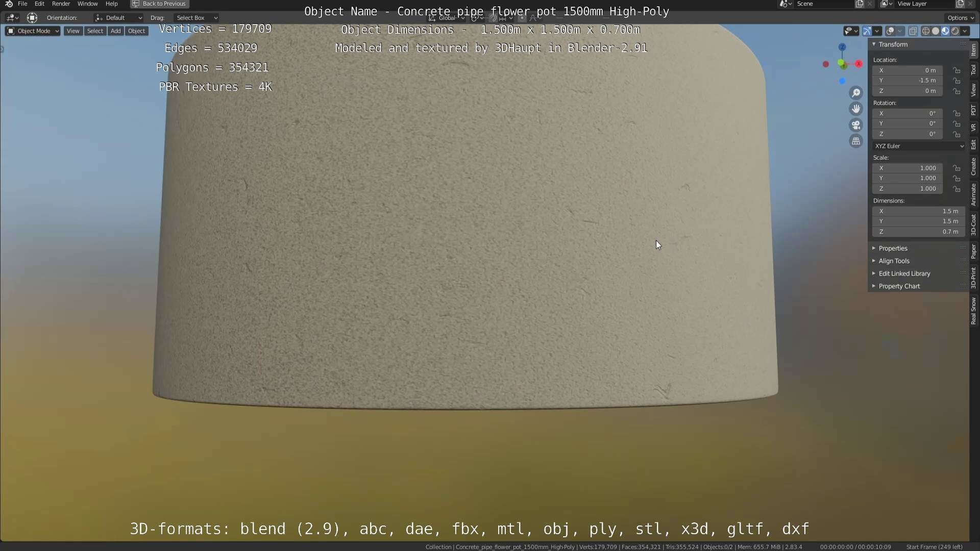
Task: Select wireframe viewport shading icon
Action: click(925, 31)
